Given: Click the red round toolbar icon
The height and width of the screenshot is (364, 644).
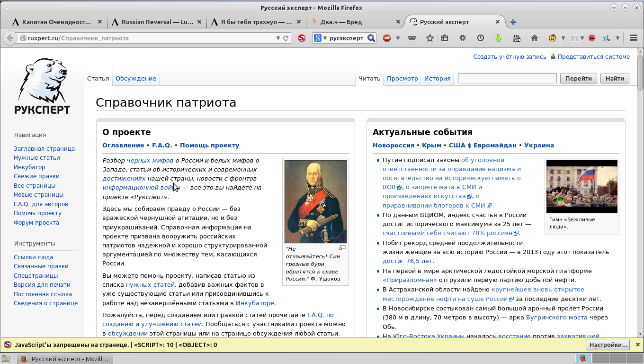Looking at the screenshot, I should [x=592, y=38].
